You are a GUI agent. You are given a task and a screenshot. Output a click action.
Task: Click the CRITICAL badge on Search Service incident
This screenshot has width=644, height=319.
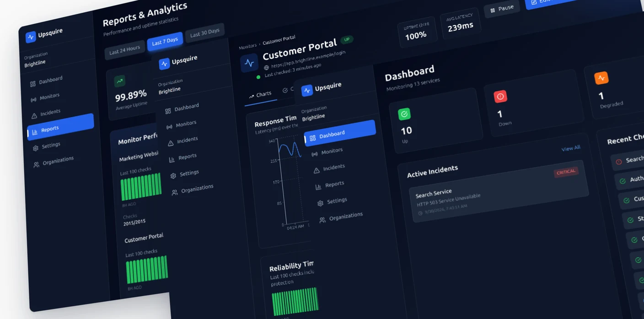(566, 172)
